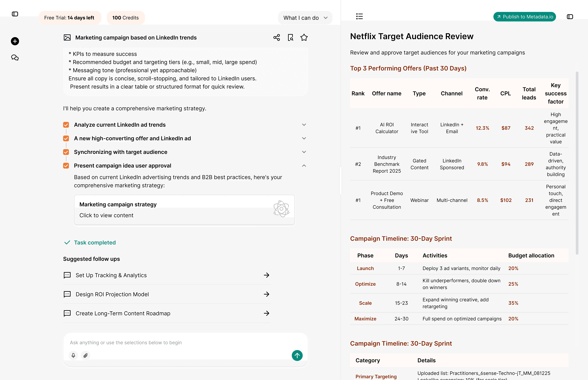Uncheck Analyze current LinkedIn ad trends checkbox
This screenshot has height=380, width=588.
pyautogui.click(x=66, y=125)
